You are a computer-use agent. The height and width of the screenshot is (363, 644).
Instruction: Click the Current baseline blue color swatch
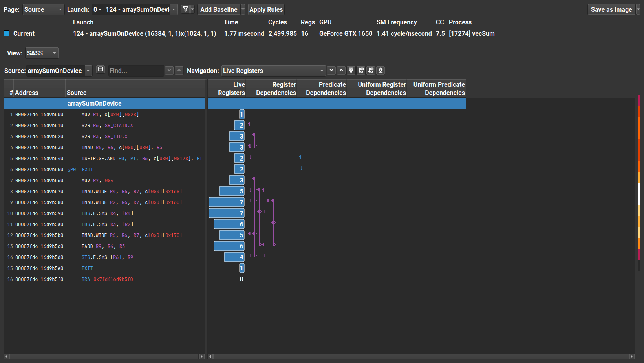click(x=6, y=33)
